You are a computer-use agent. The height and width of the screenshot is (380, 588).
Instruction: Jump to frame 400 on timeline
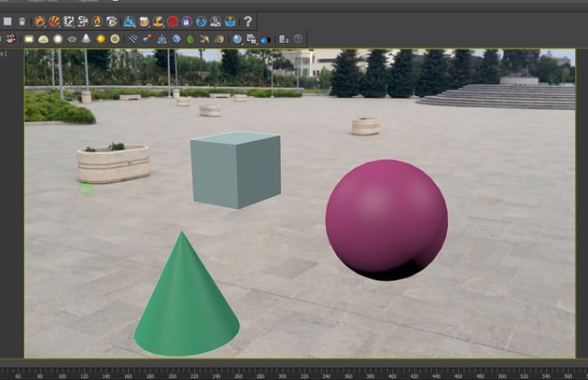click(x=392, y=376)
